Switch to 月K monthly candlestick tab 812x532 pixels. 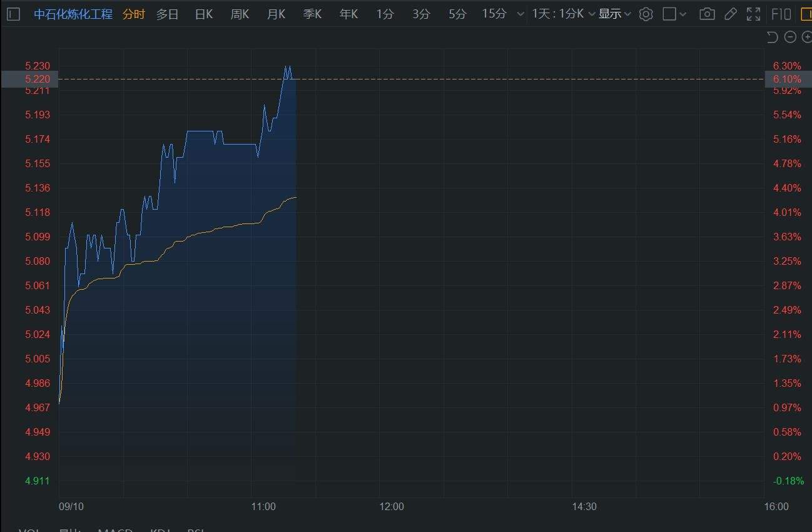[x=277, y=14]
